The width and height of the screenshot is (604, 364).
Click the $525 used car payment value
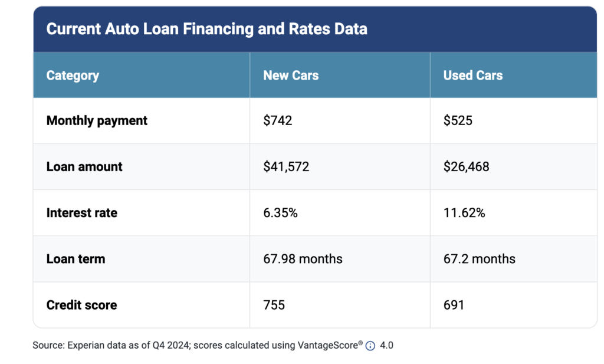tap(458, 120)
